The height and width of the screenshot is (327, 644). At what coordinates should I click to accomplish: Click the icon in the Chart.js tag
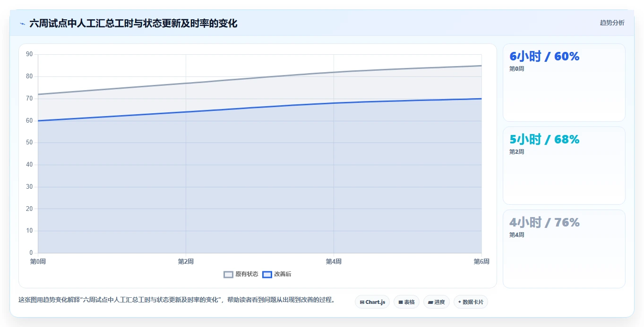pos(362,302)
